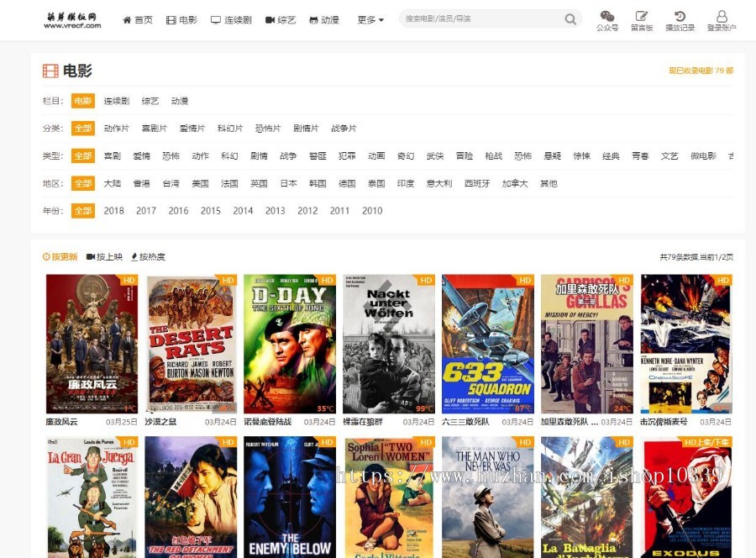
Task: Filter by 爱情片 category
Action: (192, 129)
